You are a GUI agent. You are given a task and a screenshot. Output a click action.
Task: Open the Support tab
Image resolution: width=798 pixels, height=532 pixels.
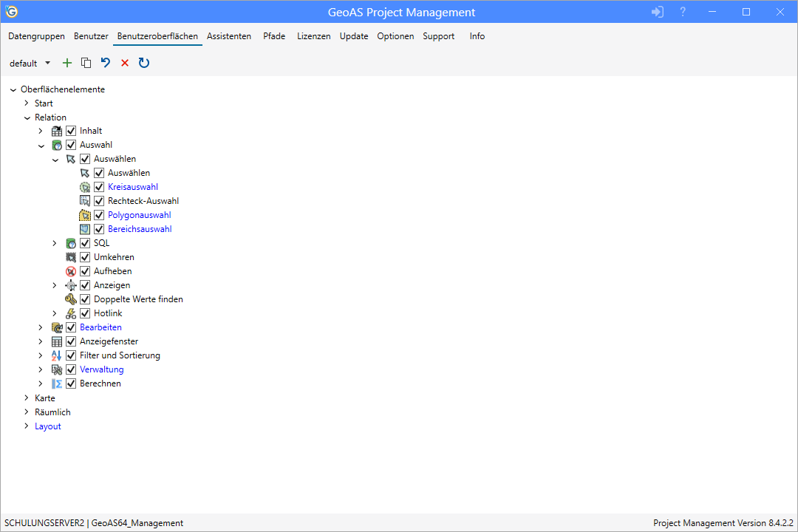tap(439, 36)
